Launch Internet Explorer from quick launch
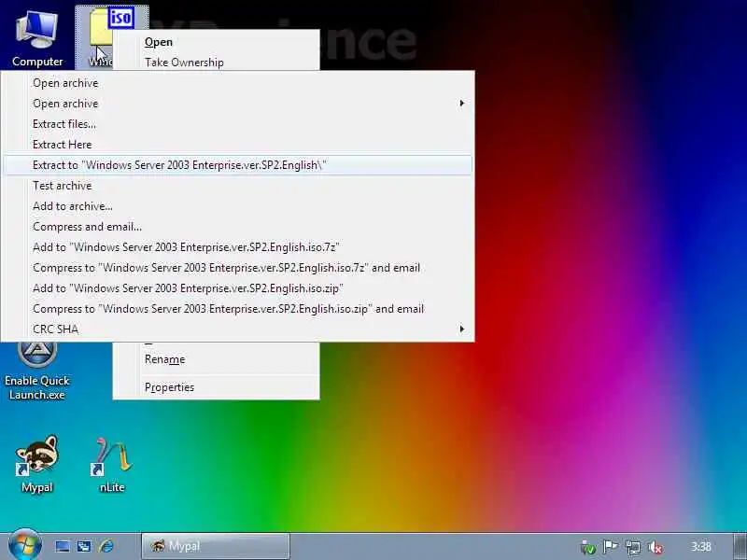Image resolution: width=747 pixels, height=560 pixels. 106,546
